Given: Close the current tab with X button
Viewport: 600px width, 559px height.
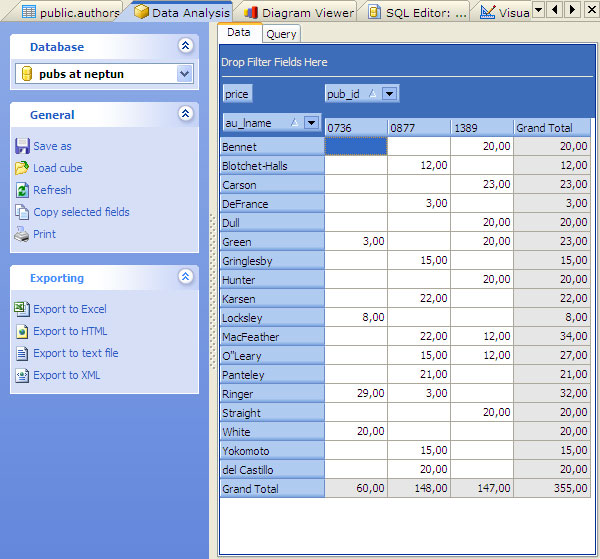Looking at the screenshot, I should 592,9.
